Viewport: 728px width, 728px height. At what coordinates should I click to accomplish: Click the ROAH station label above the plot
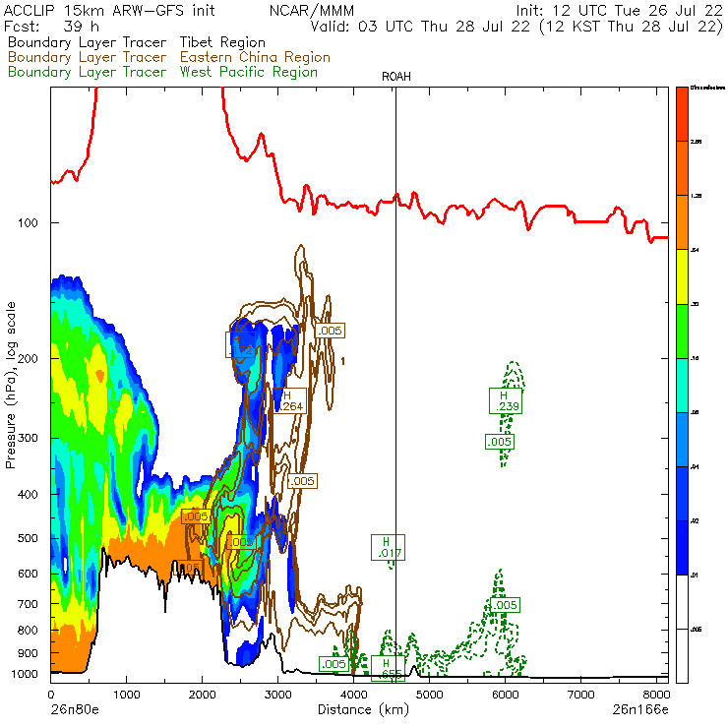pos(396,77)
